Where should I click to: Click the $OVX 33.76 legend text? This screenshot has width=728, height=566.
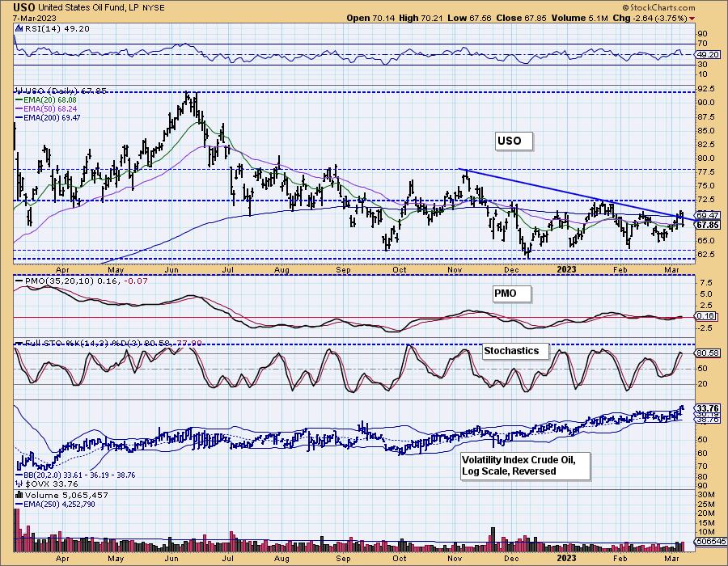point(52,484)
